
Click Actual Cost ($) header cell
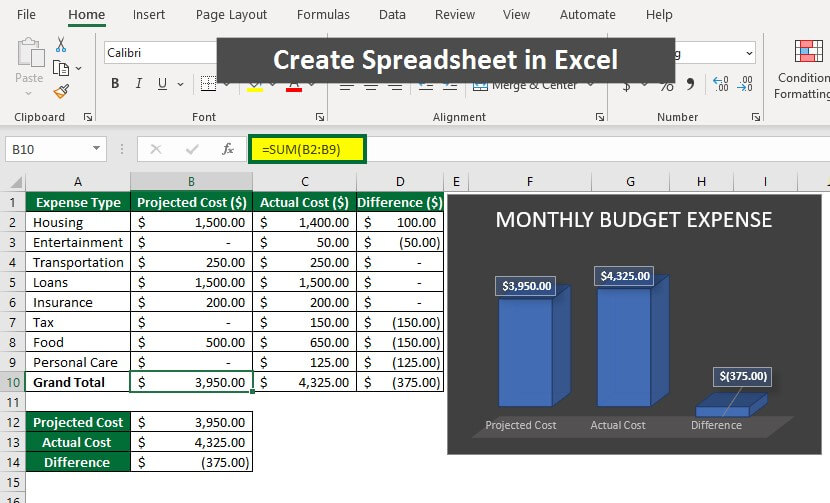[x=304, y=202]
